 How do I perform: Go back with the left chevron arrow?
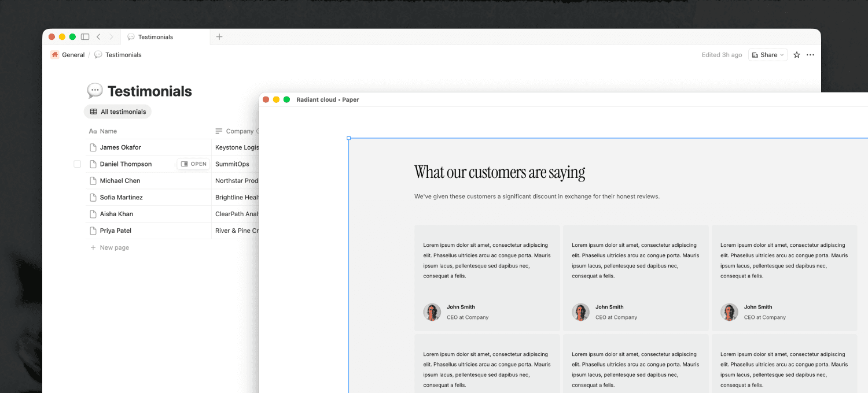(98, 37)
